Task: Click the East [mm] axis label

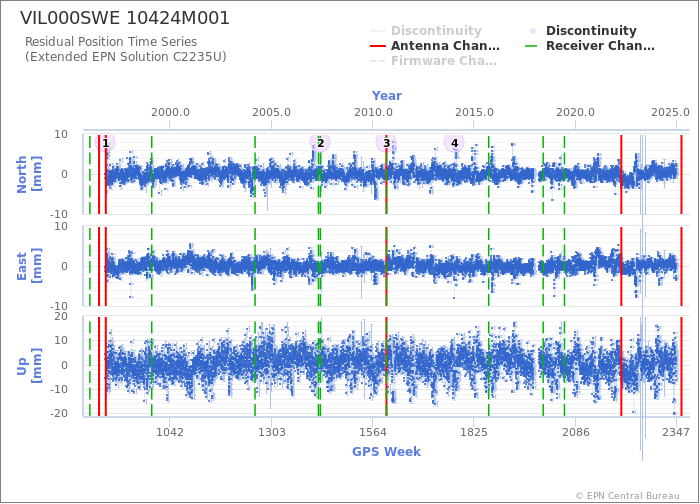Action: click(x=29, y=266)
